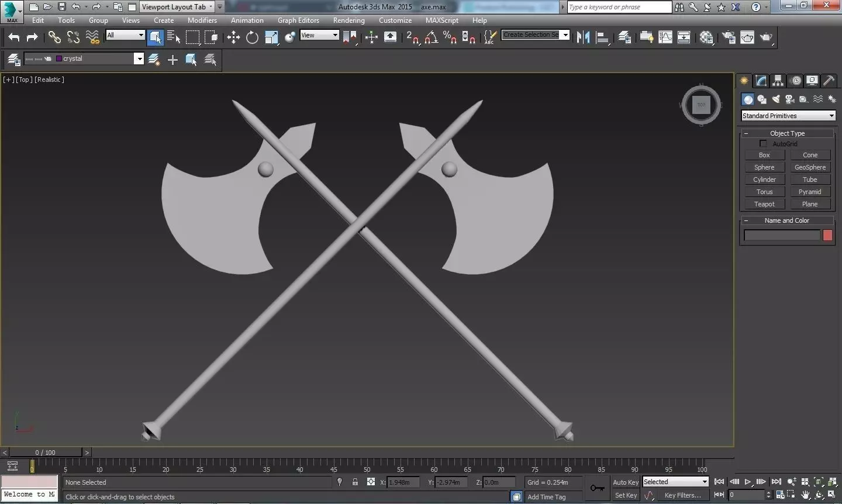Screen dimensions: 842x504
Task: Open the Edit menu
Action: tap(38, 20)
